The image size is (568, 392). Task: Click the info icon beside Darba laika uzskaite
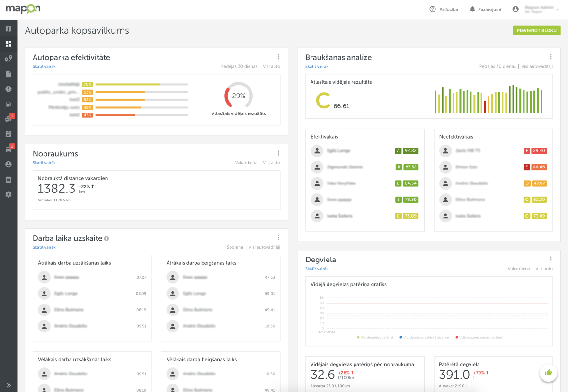click(106, 239)
